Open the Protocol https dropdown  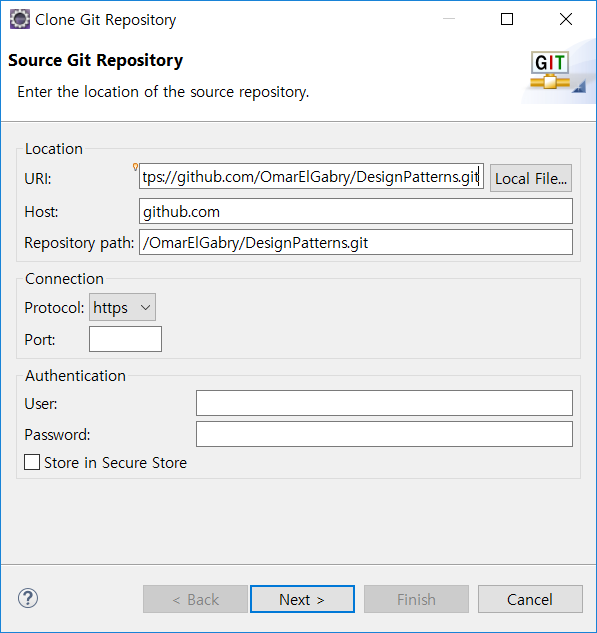(122, 307)
